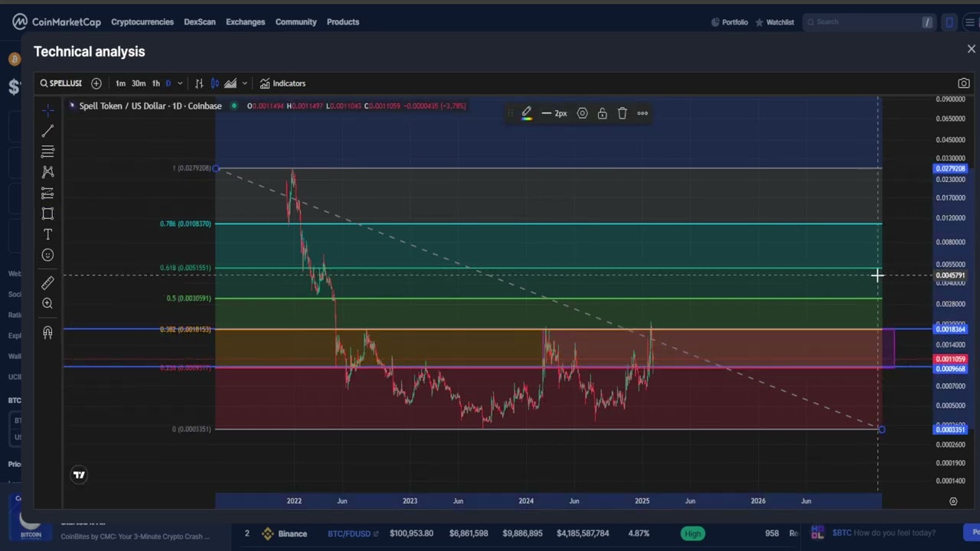The width and height of the screenshot is (980, 551).
Task: Lock the selected Fibonacci drawing
Action: point(603,113)
